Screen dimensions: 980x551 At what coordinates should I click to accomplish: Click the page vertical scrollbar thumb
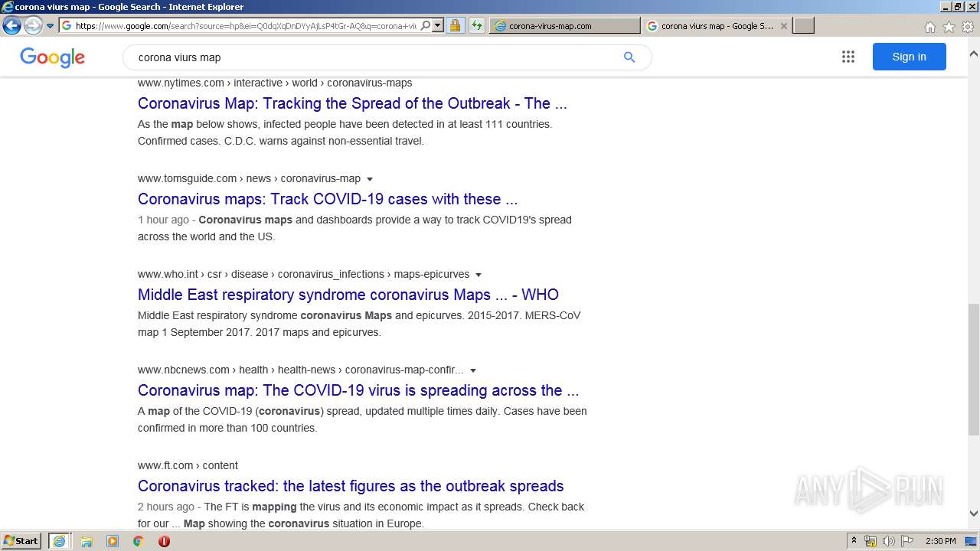pyautogui.click(x=973, y=369)
